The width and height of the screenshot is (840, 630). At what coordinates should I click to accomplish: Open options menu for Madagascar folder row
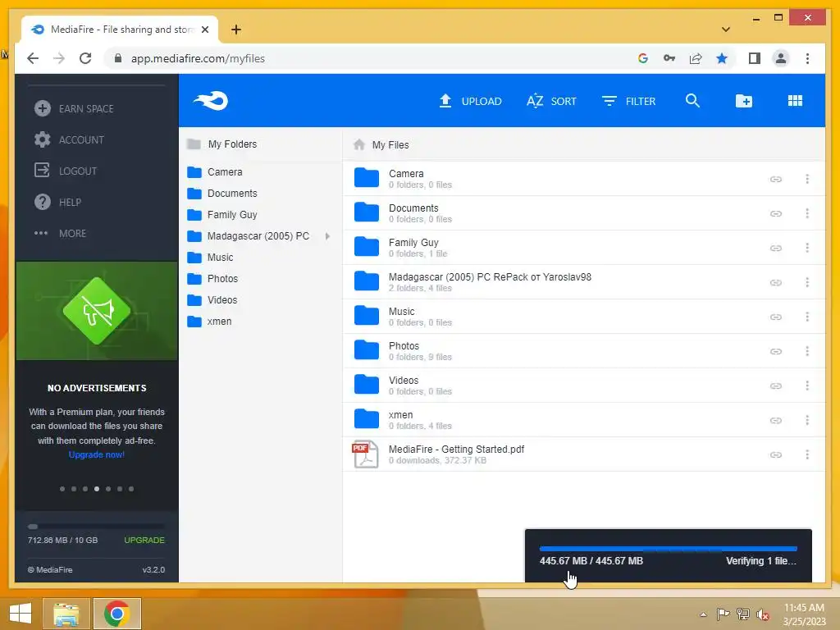coord(807,282)
